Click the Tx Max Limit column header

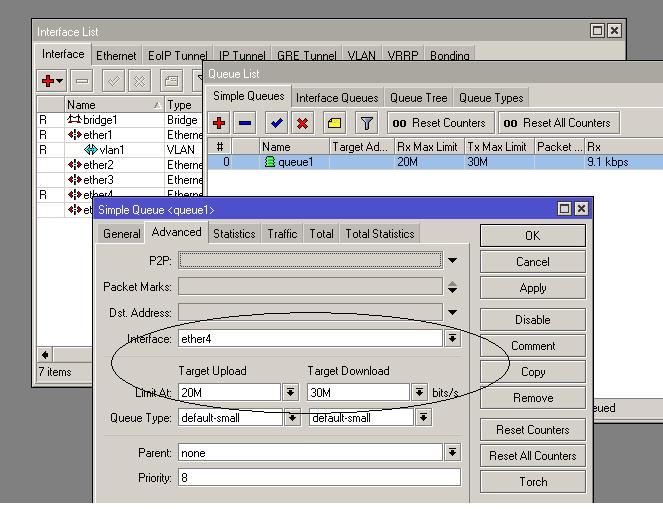point(499,147)
